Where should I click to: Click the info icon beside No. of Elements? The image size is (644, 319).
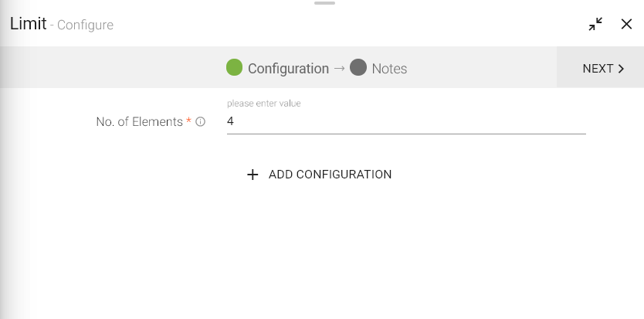(201, 122)
